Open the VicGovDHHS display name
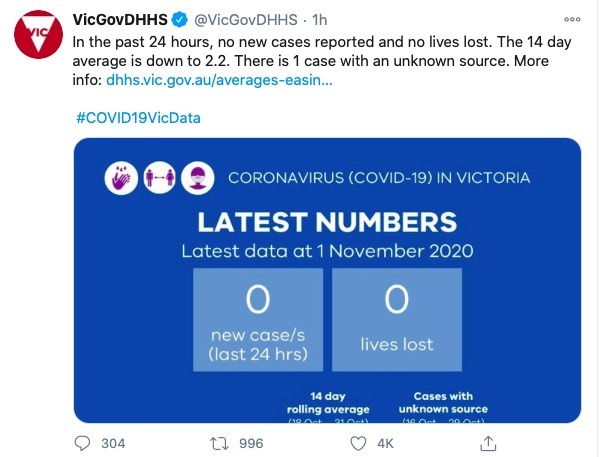 coord(120,20)
